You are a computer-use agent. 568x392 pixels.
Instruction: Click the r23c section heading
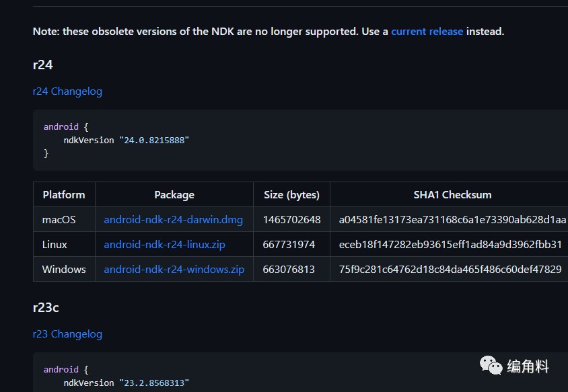click(46, 307)
